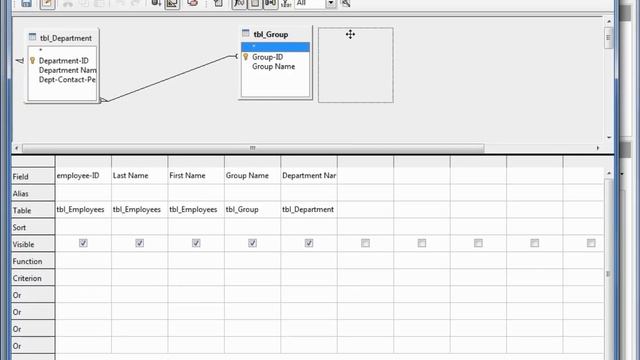
Task: Click the tbl_Group cell in Table row
Action: pos(252,209)
